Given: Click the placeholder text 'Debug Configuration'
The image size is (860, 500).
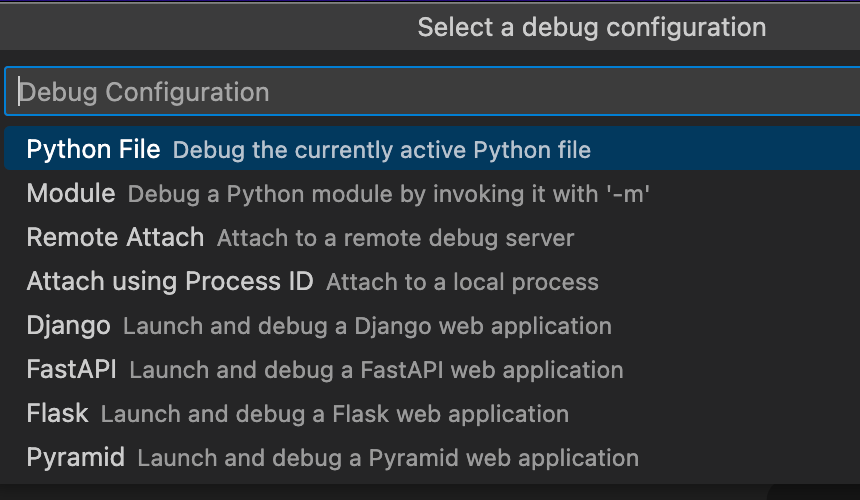Looking at the screenshot, I should point(144,92).
